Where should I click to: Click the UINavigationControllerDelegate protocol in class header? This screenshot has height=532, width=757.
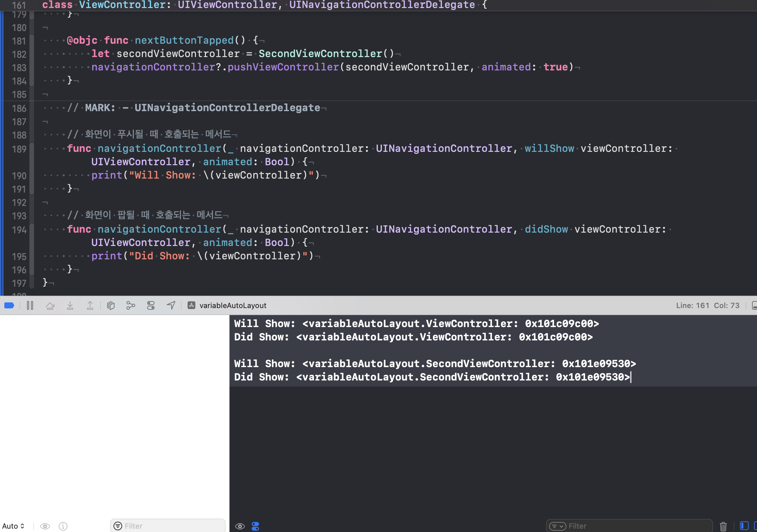[382, 5]
